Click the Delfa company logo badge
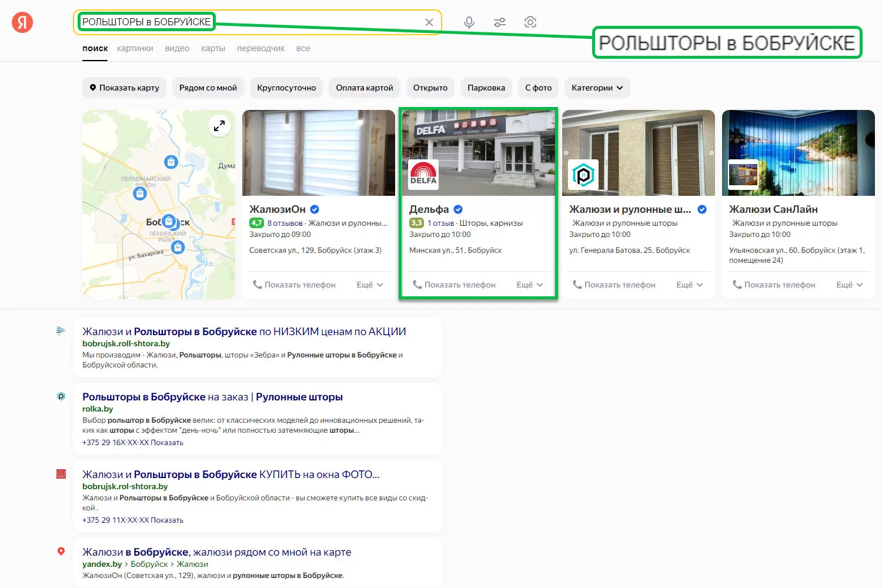 coord(423,175)
